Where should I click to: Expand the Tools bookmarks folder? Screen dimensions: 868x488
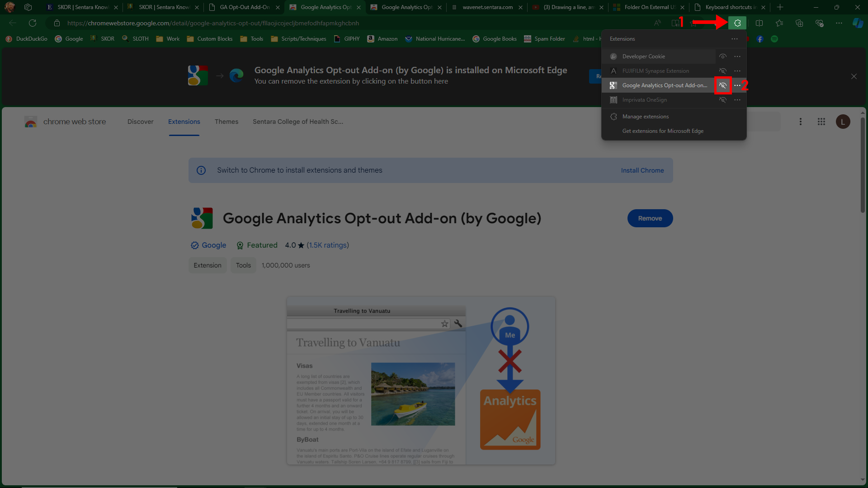point(251,39)
